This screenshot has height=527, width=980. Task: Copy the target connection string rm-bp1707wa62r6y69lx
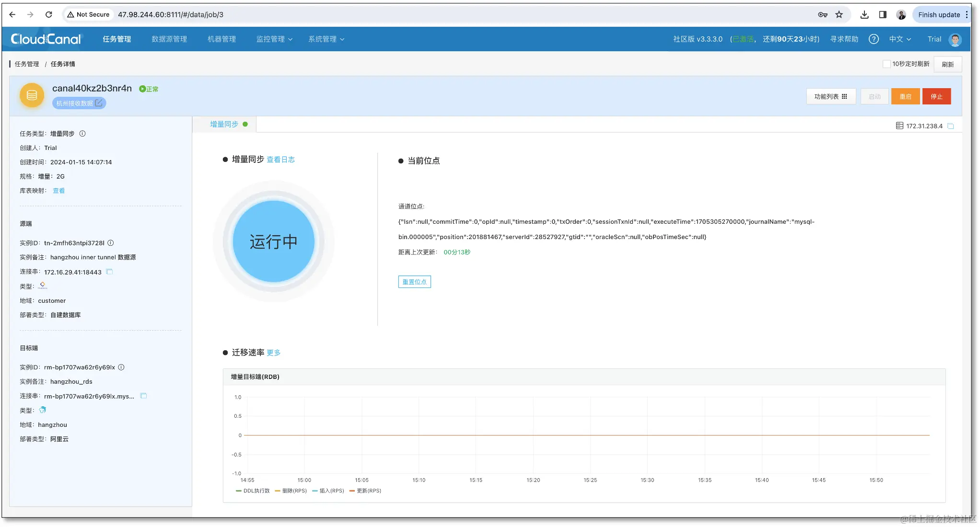(143, 396)
